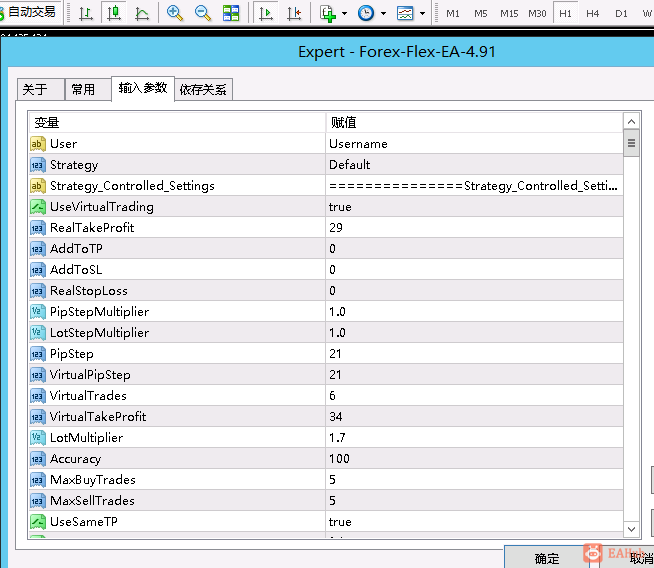The width and height of the screenshot is (654, 568).
Task: Click the double icon beside LotStepMultiplier
Action: coord(38,333)
